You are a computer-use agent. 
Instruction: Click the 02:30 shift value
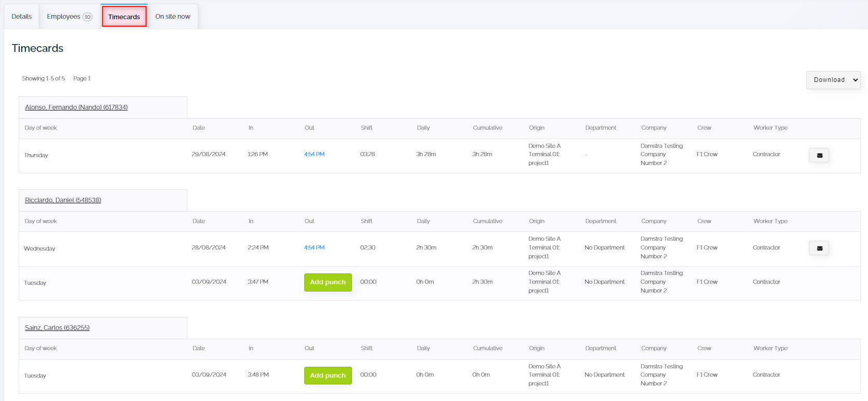[x=368, y=248]
